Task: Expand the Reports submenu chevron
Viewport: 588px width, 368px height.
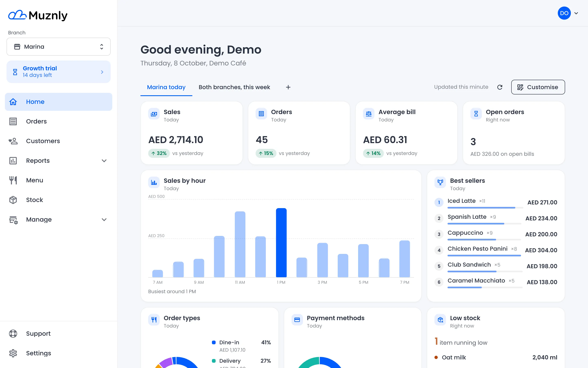Action: pos(104,161)
